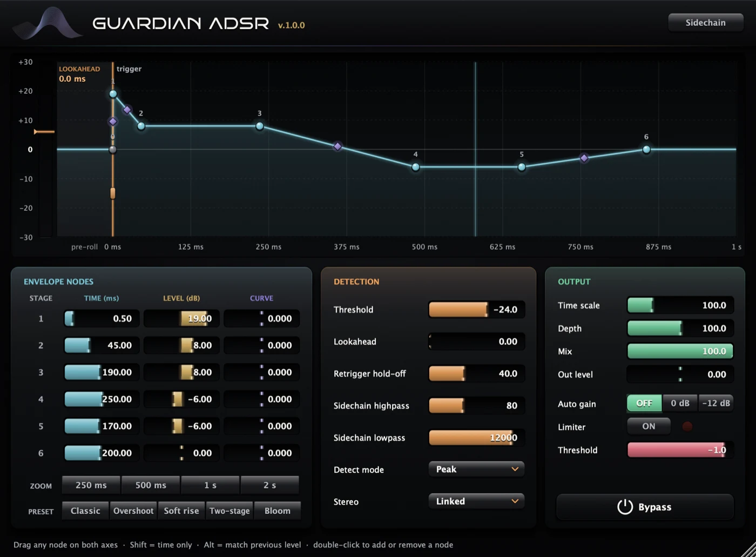The image size is (756, 557).
Task: Click the Out level slider
Action: click(680, 374)
